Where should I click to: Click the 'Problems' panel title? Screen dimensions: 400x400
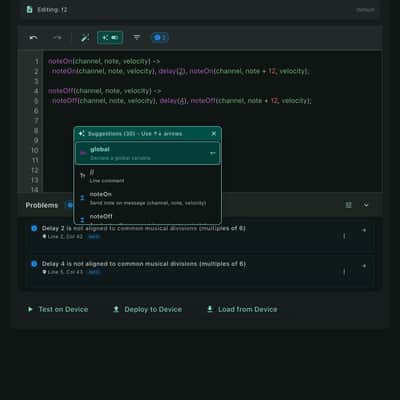pyautogui.click(x=42, y=205)
